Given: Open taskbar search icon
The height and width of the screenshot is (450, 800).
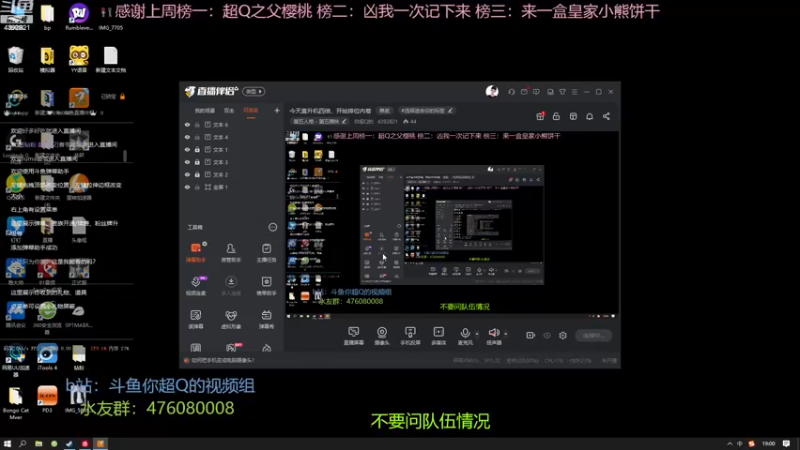Looking at the screenshot, I should pyautogui.click(x=22, y=443).
